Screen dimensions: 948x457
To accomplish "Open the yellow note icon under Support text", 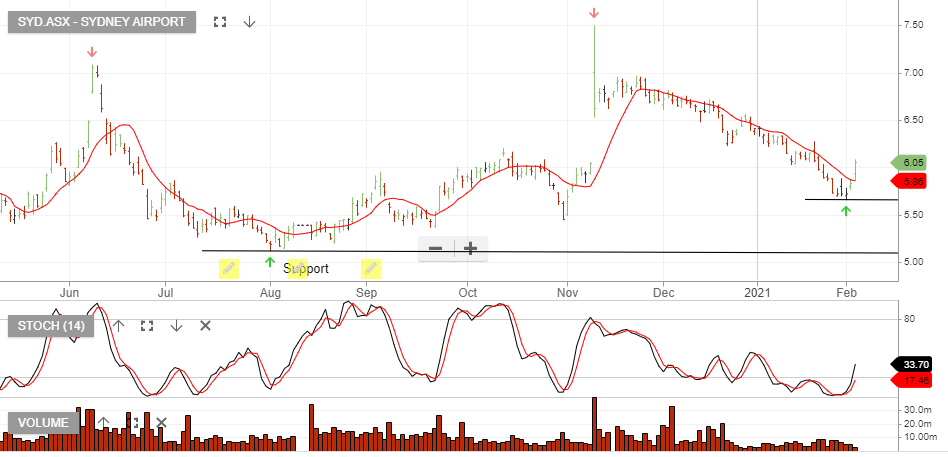I will click(x=298, y=269).
